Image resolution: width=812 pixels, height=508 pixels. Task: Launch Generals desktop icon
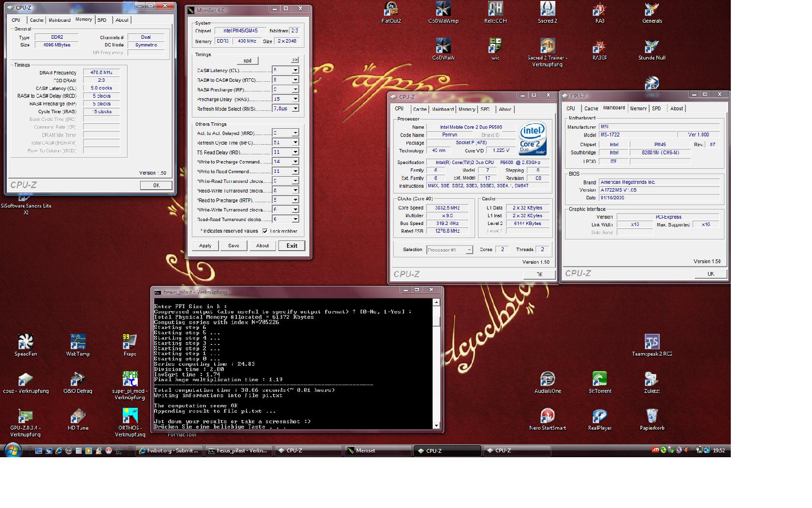652,13
